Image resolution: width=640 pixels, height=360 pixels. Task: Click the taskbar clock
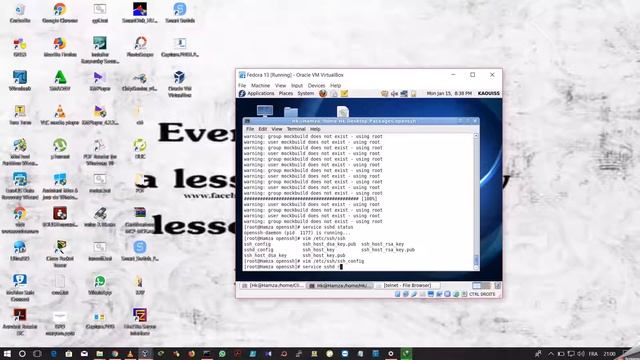pos(609,353)
